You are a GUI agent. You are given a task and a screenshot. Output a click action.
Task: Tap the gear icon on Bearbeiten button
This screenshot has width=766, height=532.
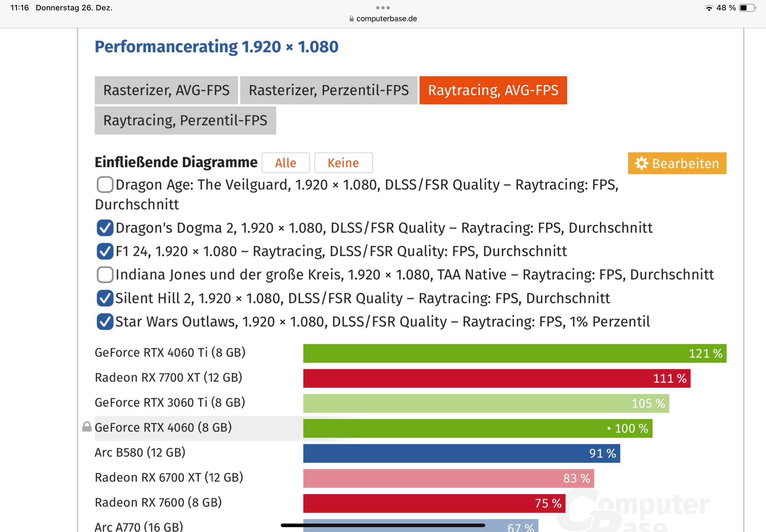[x=641, y=163]
